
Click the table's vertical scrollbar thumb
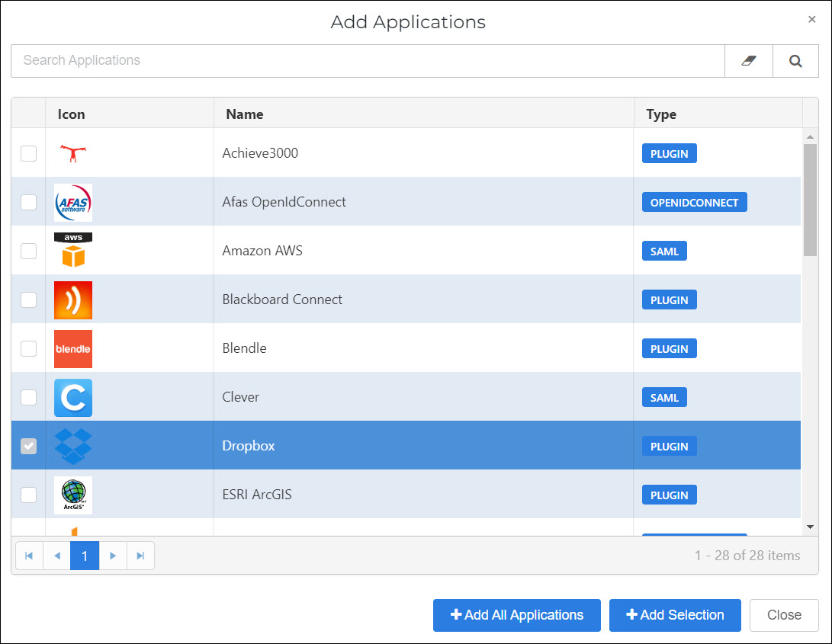pos(810,200)
